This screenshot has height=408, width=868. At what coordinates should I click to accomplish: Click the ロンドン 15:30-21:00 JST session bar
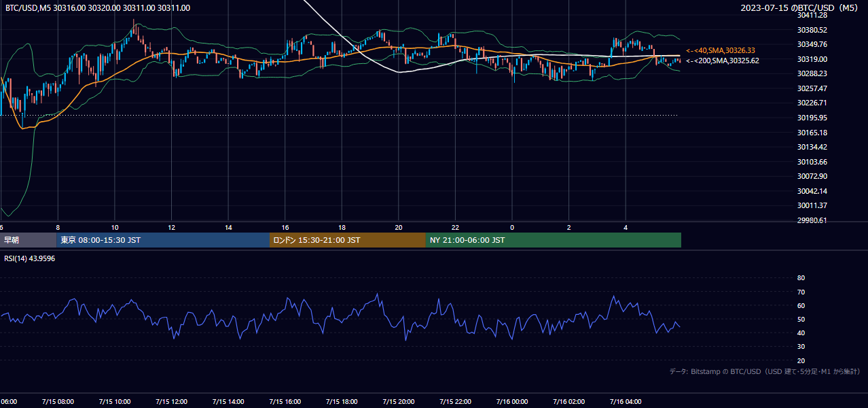pos(348,240)
